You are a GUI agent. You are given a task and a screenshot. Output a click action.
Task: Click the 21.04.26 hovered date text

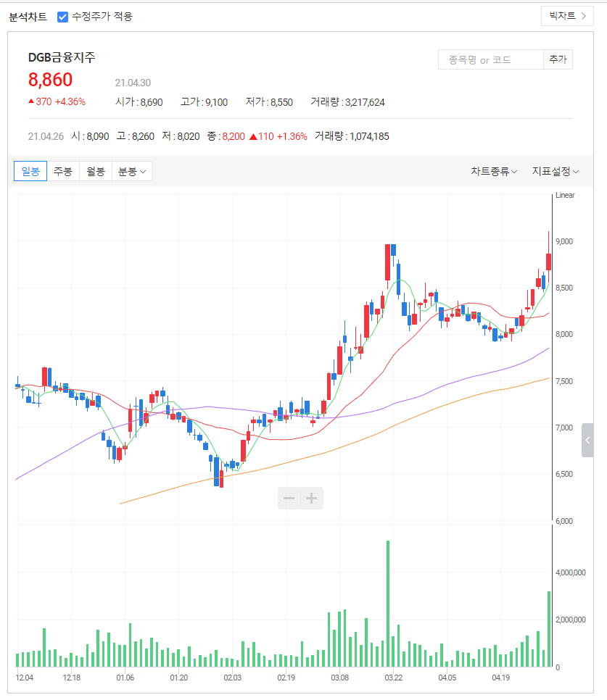tap(46, 137)
